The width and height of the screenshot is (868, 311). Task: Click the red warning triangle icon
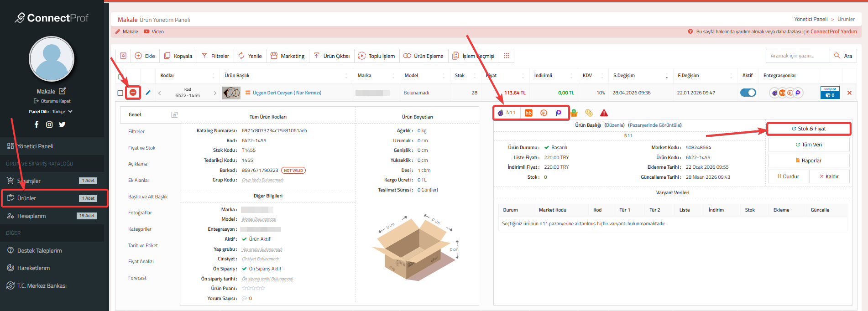coord(604,113)
